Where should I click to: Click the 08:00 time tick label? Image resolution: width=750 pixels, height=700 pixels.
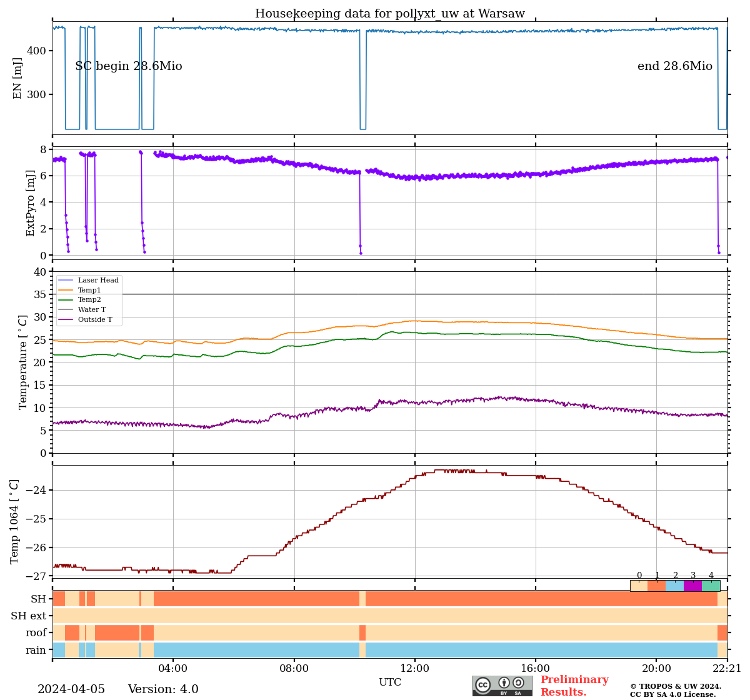click(x=294, y=669)
